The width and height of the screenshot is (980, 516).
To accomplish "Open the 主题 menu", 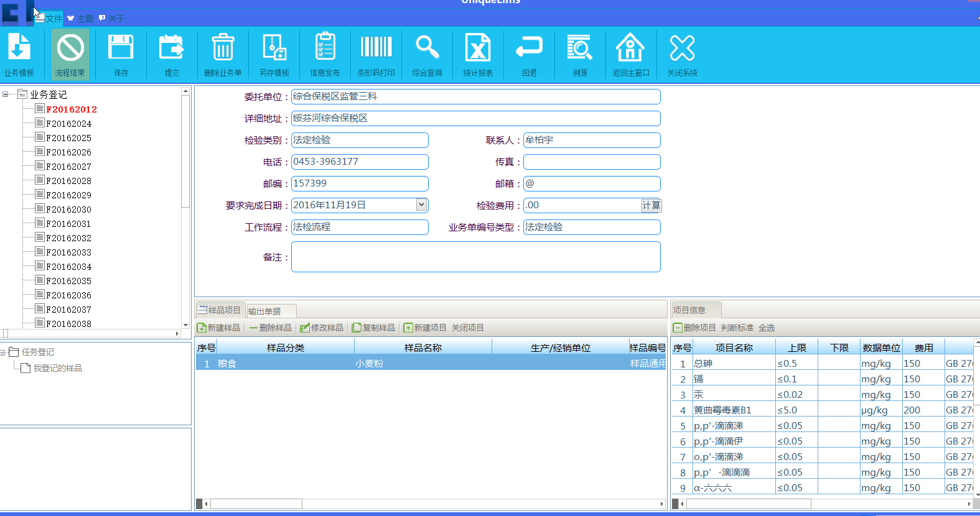I will (80, 19).
